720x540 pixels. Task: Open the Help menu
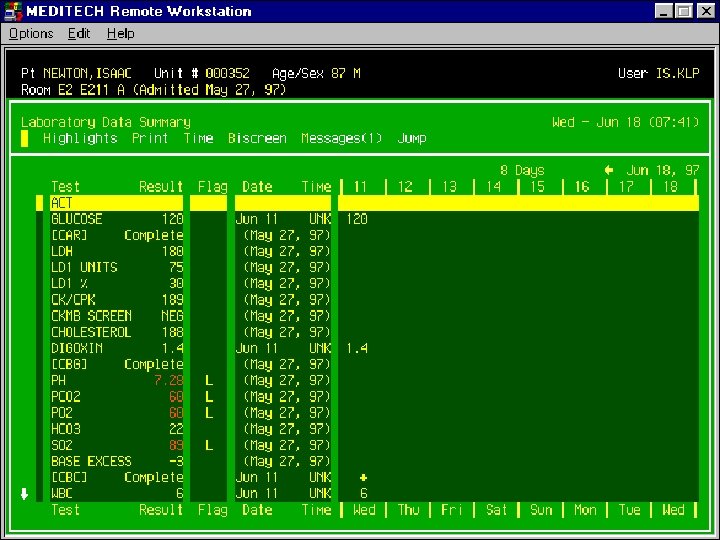[120, 33]
